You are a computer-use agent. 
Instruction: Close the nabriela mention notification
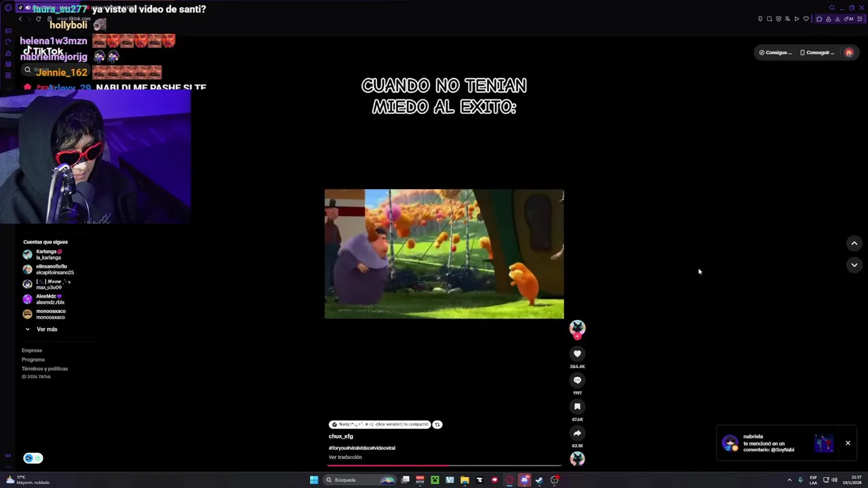point(848,443)
